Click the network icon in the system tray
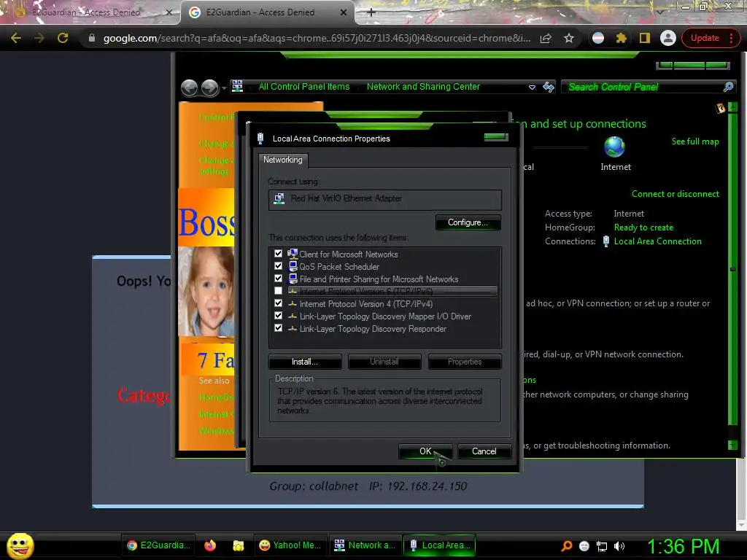The image size is (747, 560). coord(602,546)
